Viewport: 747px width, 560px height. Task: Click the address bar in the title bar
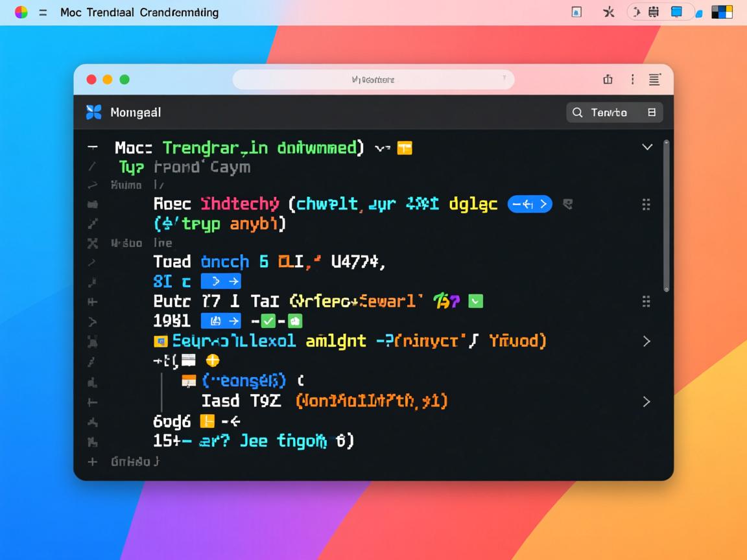[x=373, y=80]
